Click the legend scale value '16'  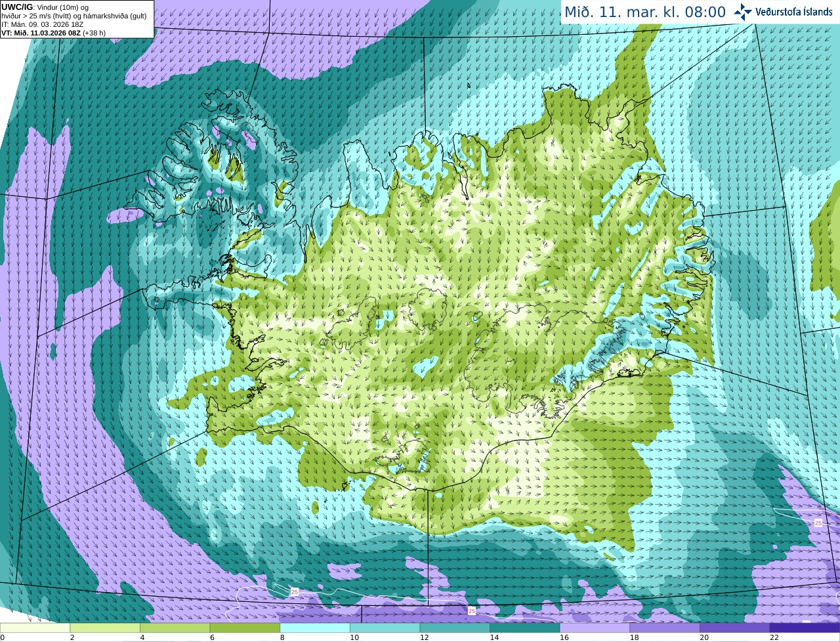click(x=564, y=637)
